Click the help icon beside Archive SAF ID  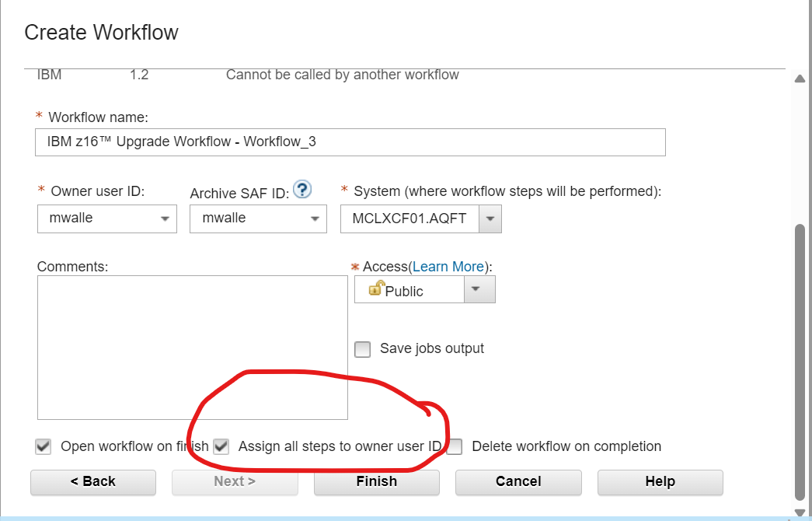click(302, 189)
